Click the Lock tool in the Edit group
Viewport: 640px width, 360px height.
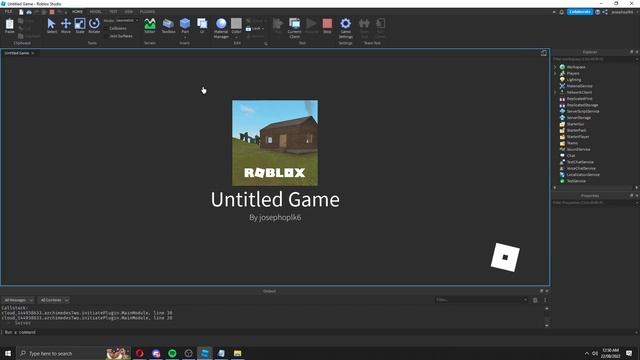point(254,29)
